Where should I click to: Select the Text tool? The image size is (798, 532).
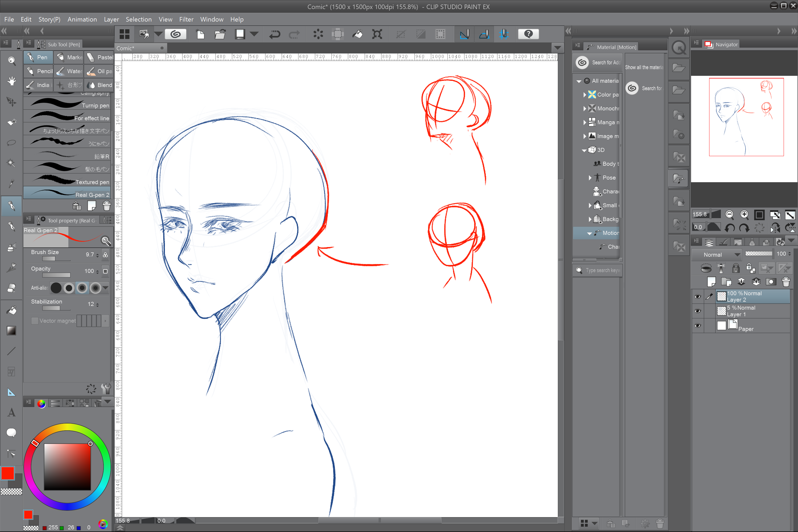[x=11, y=413]
